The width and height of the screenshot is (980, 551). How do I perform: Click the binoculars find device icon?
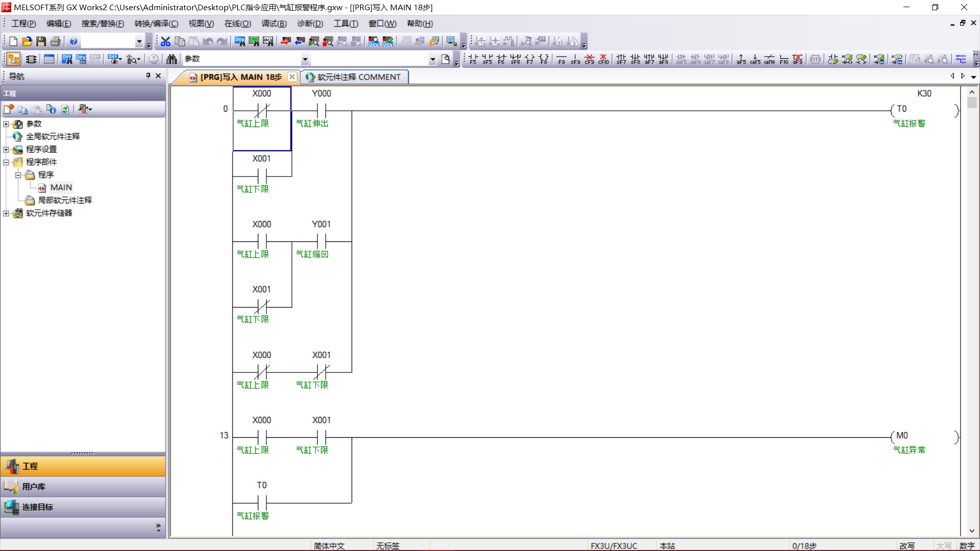tap(171, 59)
